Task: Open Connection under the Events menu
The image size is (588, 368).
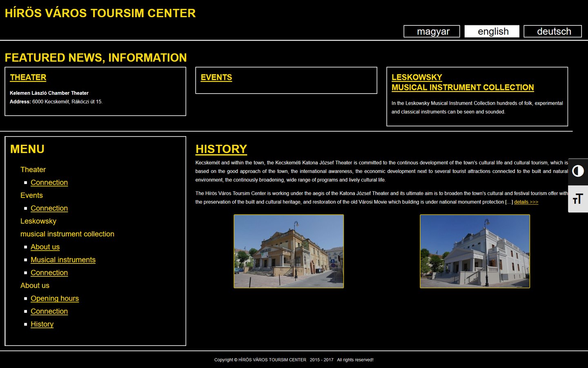Action: click(49, 208)
